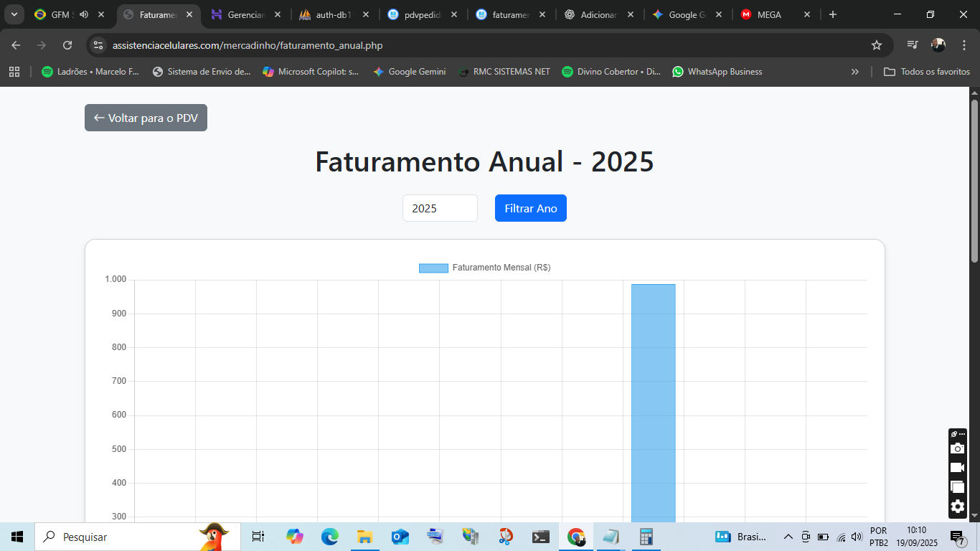980x551 pixels.
Task: Show hidden system tray icons
Action: pos(788,537)
